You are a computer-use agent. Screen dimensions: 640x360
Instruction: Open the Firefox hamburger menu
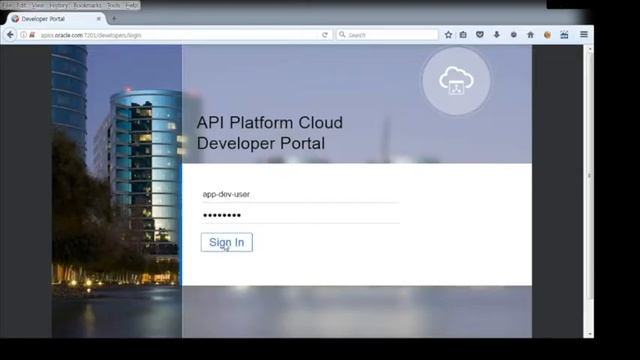pyautogui.click(x=584, y=35)
